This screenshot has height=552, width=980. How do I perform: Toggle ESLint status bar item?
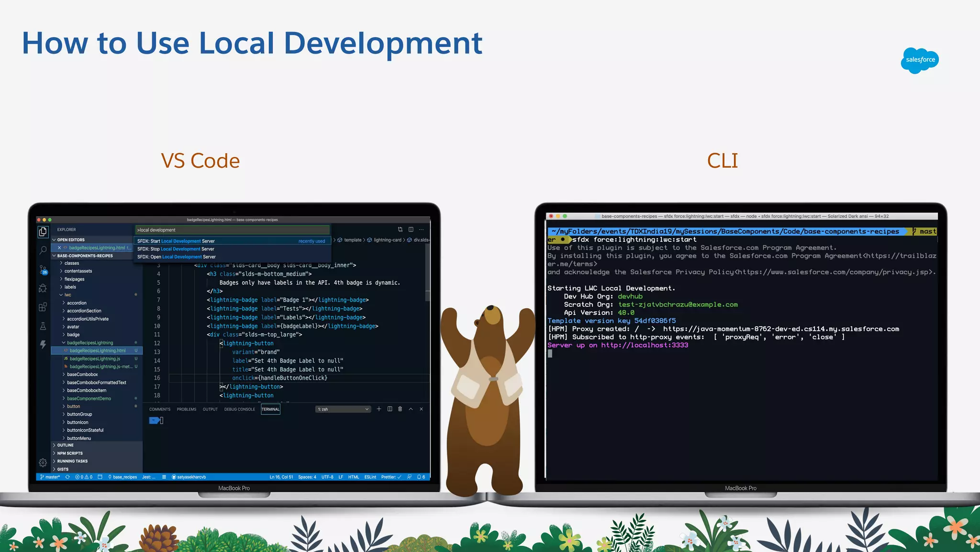click(370, 477)
